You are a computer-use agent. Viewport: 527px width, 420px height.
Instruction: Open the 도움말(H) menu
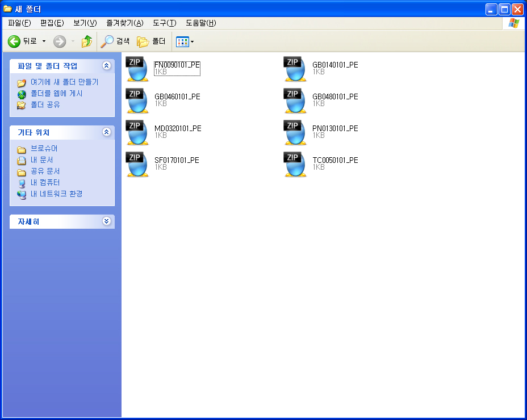200,23
